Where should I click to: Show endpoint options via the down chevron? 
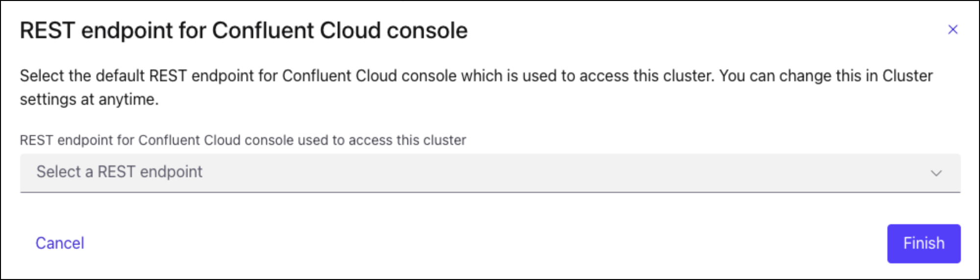coord(936,173)
